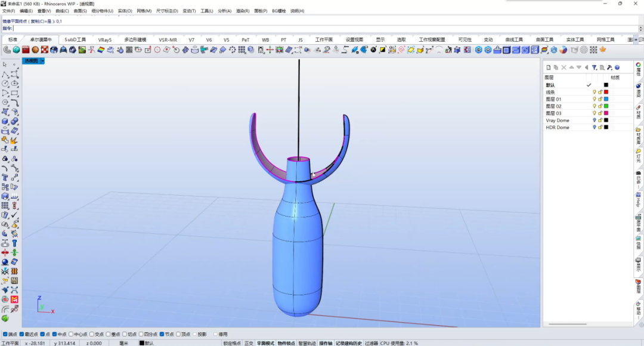Click the new layer icon in the layers panel

click(549, 67)
